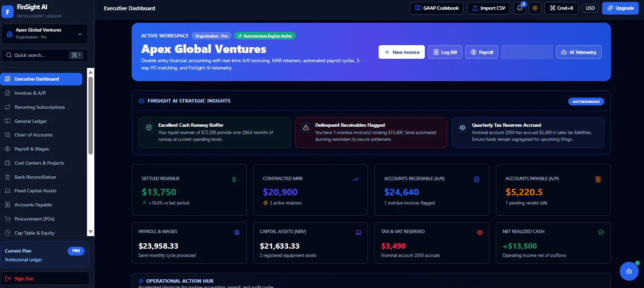The image size is (644, 288).
Task: Click the dollar icon in Settled Revenue card
Action: pyautogui.click(x=234, y=179)
